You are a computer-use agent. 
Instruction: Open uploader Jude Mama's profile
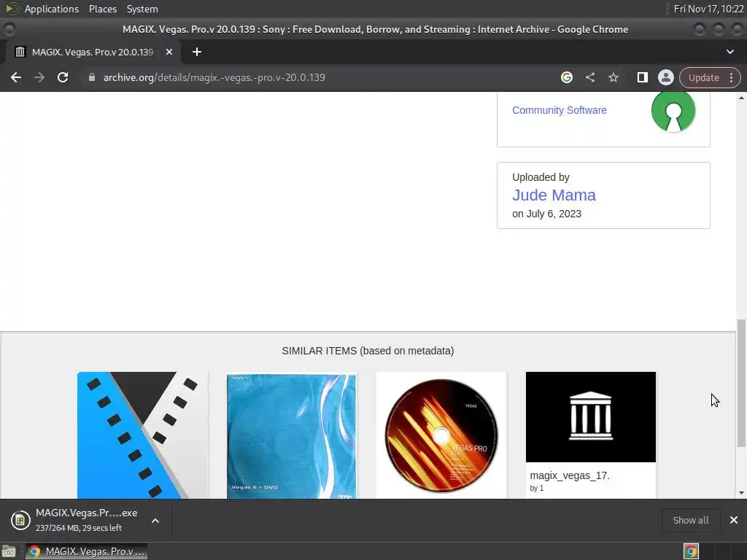pyautogui.click(x=554, y=195)
